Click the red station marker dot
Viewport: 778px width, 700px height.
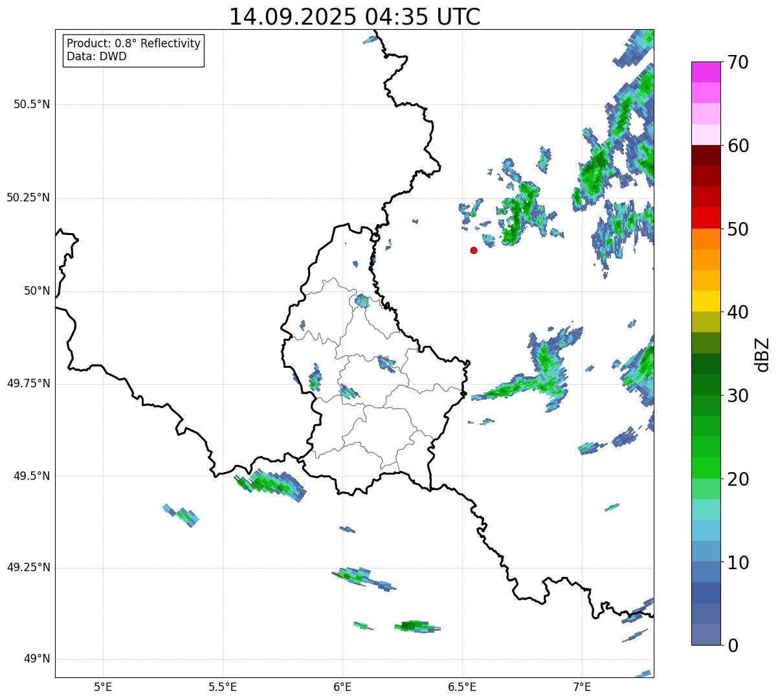coord(474,250)
